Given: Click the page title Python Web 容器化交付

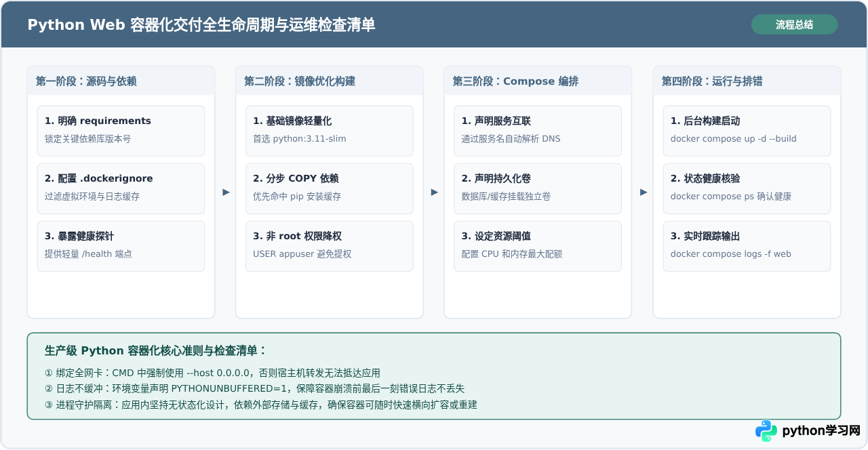Looking at the screenshot, I should tap(201, 25).
